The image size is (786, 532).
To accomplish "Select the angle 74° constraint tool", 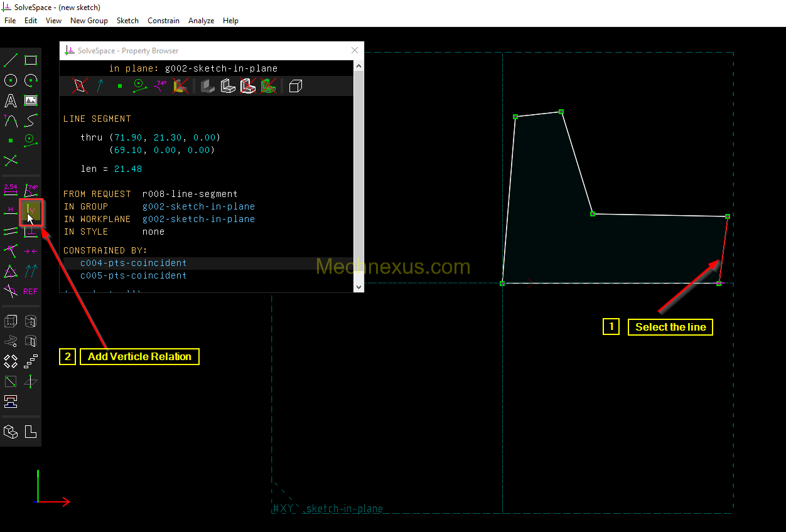I will click(x=31, y=189).
